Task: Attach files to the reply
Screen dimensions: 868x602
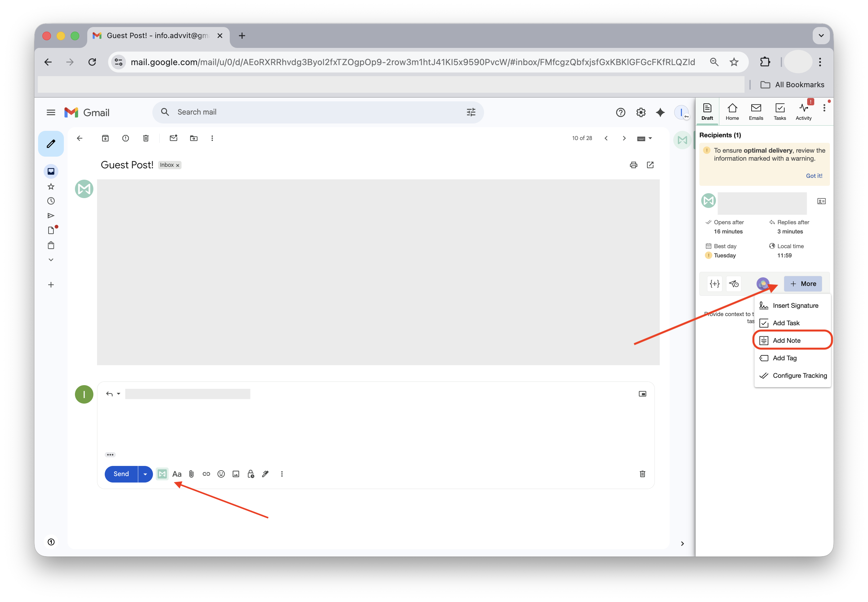Action: 192,474
